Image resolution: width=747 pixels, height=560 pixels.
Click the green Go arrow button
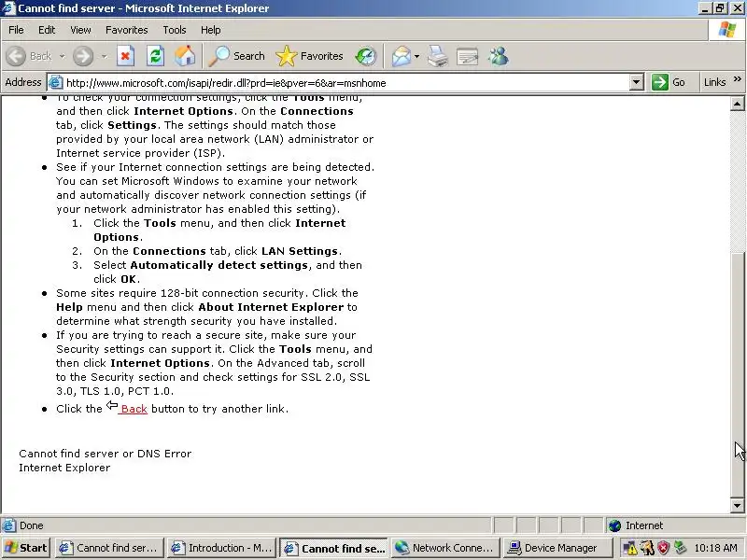(660, 82)
